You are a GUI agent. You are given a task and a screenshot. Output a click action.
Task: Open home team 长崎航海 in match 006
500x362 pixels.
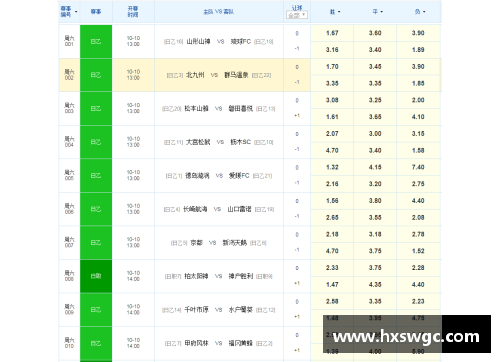(x=195, y=209)
